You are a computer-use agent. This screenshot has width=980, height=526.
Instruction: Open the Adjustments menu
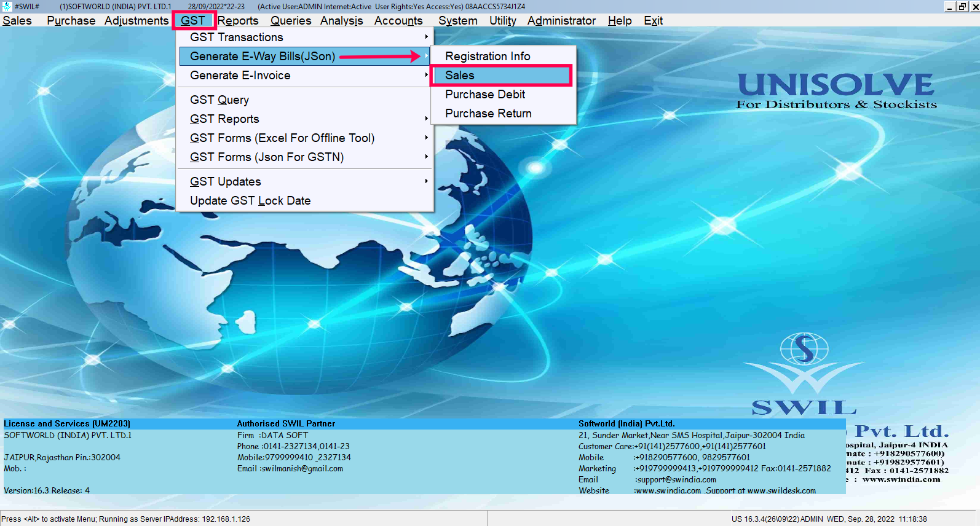(x=136, y=21)
